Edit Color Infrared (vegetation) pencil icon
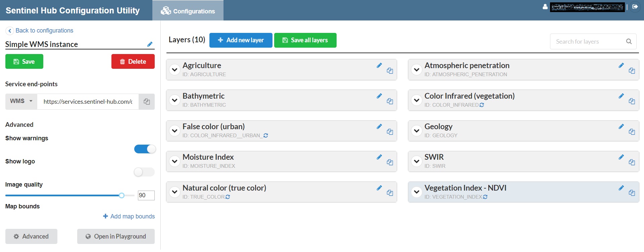The width and height of the screenshot is (644, 252). 621,96
